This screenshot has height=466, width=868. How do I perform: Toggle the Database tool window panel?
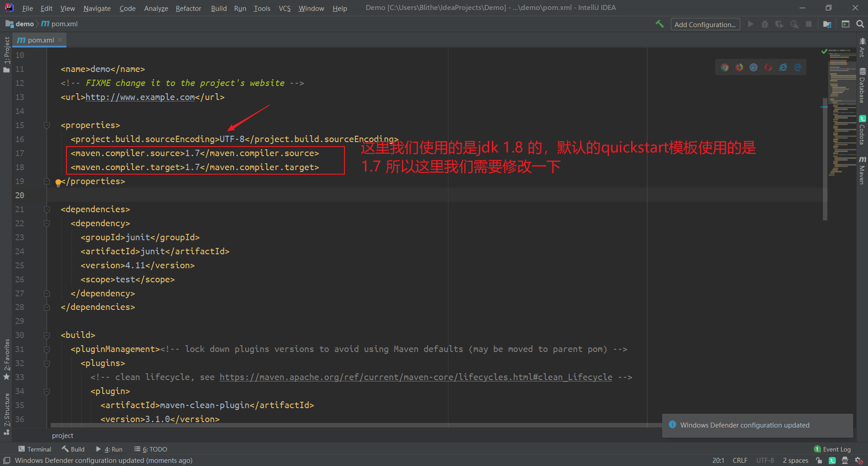pos(863,85)
